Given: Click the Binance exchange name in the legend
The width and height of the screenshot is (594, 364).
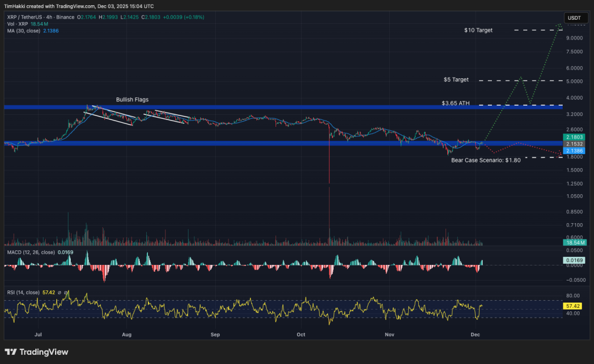Looking at the screenshot, I should pyautogui.click(x=65, y=18).
